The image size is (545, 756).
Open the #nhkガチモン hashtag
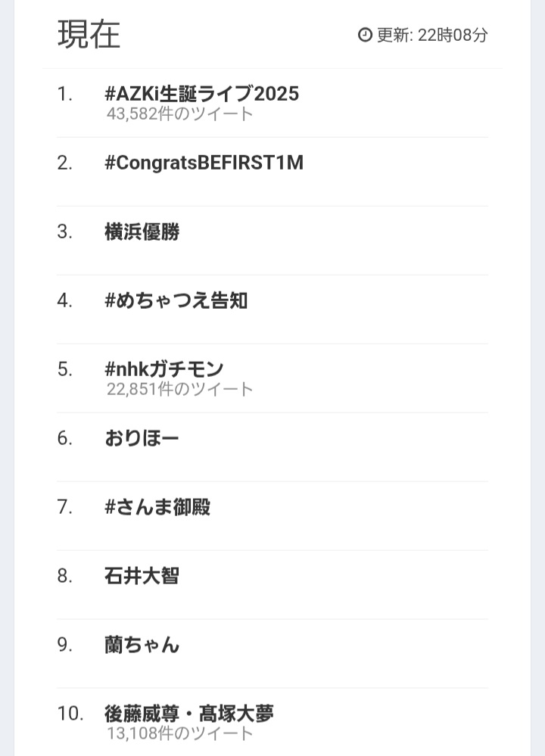[x=164, y=369]
